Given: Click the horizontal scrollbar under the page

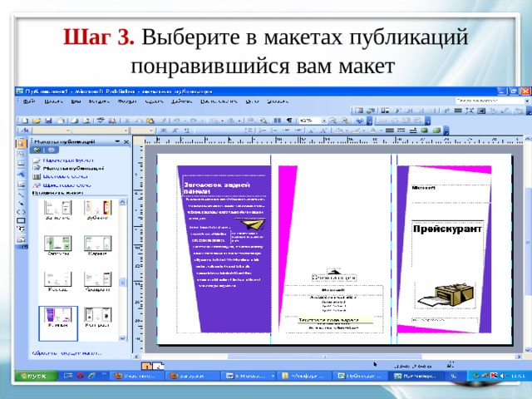Looking at the screenshot, I should point(325,357).
